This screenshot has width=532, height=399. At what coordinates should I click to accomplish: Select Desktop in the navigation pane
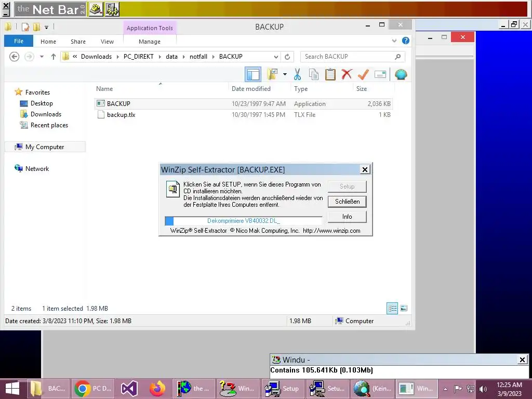coord(42,103)
